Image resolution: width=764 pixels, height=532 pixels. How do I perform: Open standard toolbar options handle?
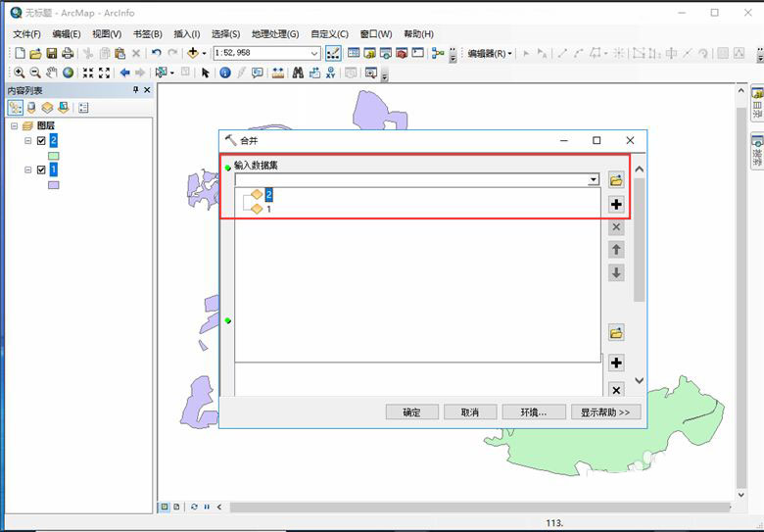(453, 54)
